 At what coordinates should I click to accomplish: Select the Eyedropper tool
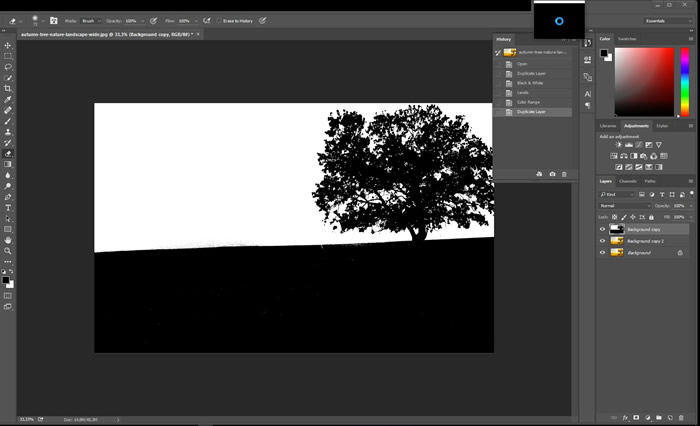point(8,100)
